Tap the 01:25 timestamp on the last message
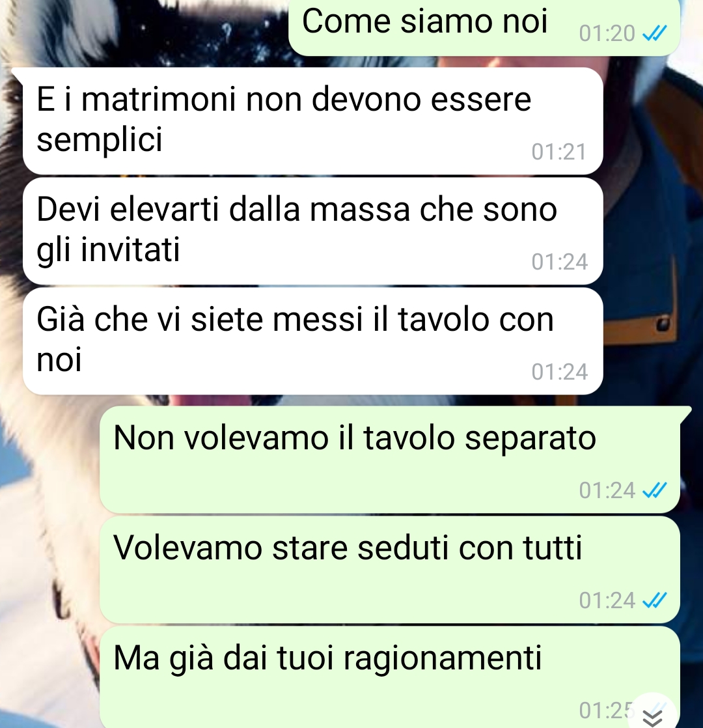 pos(606,710)
